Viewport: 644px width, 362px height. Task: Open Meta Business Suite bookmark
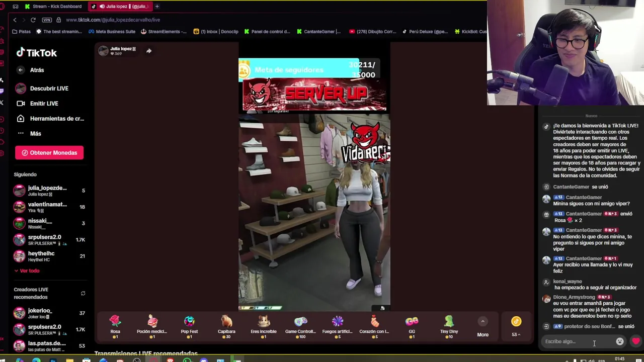(112, 32)
